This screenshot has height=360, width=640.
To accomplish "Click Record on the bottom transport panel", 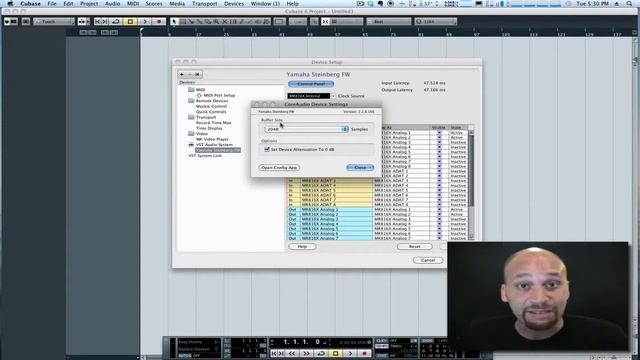I will [364, 353].
